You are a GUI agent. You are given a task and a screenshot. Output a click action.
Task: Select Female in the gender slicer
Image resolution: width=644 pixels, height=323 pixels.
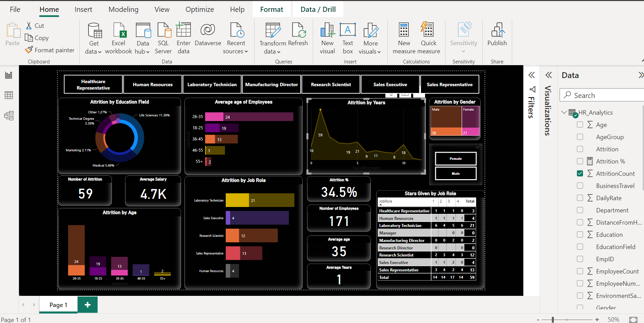(x=456, y=158)
